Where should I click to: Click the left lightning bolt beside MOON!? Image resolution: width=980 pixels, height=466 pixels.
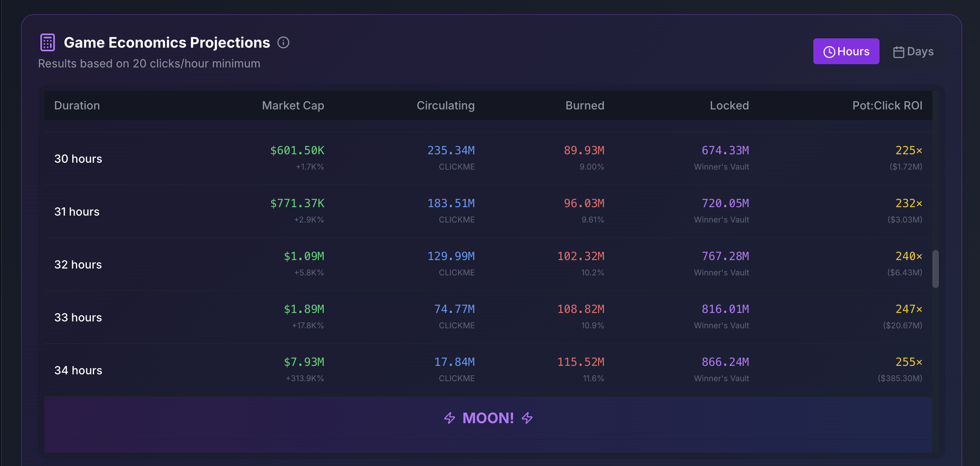450,418
